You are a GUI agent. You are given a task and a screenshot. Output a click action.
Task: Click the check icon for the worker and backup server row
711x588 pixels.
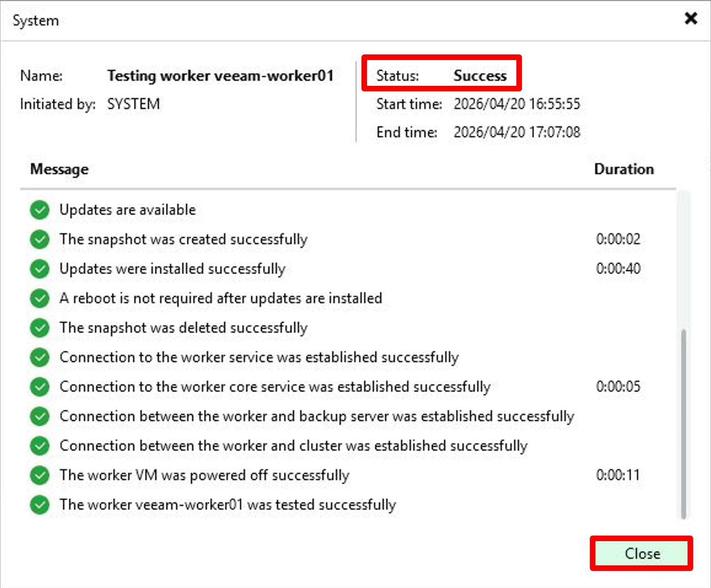pyautogui.click(x=40, y=416)
